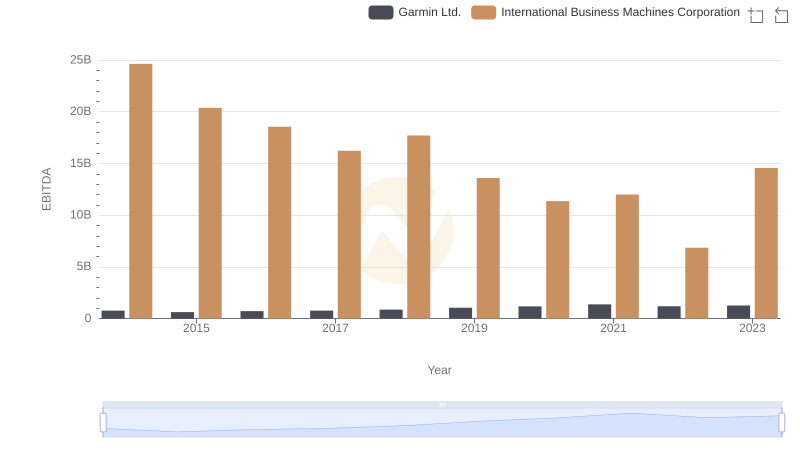
Task: Toggle the Garmin Ltd. legend series
Action: [x=414, y=12]
